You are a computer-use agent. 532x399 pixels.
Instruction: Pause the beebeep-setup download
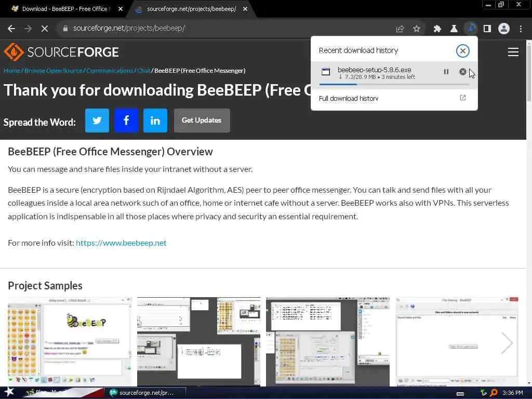(446, 72)
